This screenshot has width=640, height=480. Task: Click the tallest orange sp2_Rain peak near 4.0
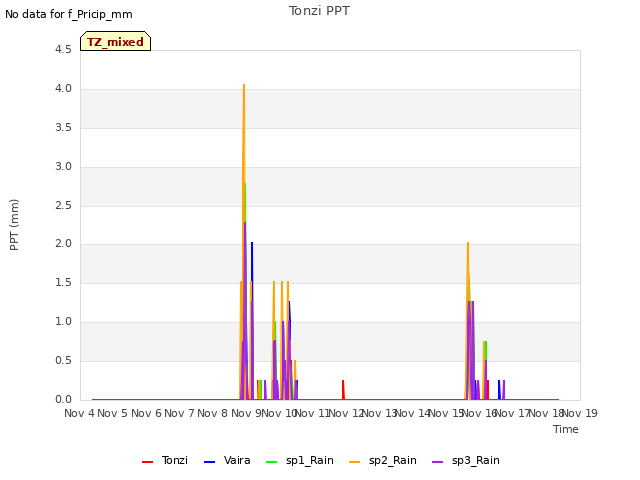[x=244, y=85]
